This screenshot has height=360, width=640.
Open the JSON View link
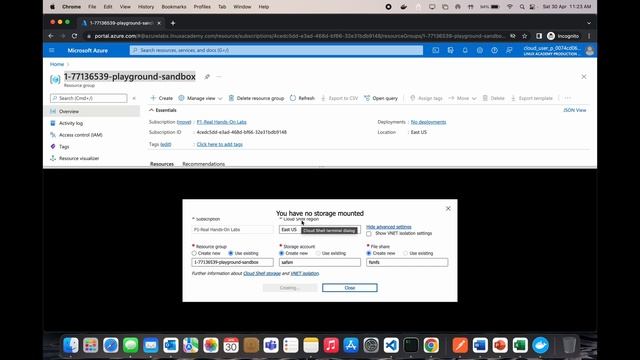(x=575, y=110)
